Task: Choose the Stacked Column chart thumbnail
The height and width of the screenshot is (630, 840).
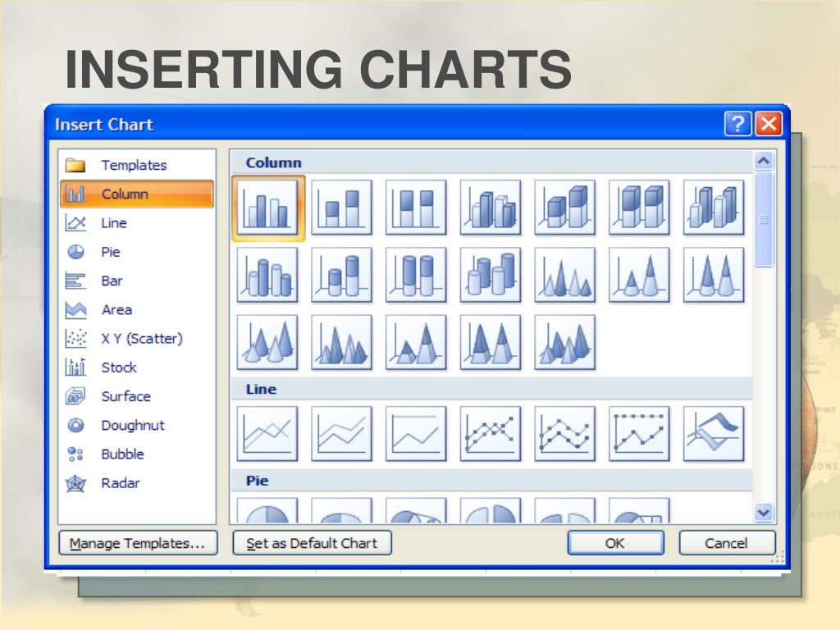Action: (342, 208)
